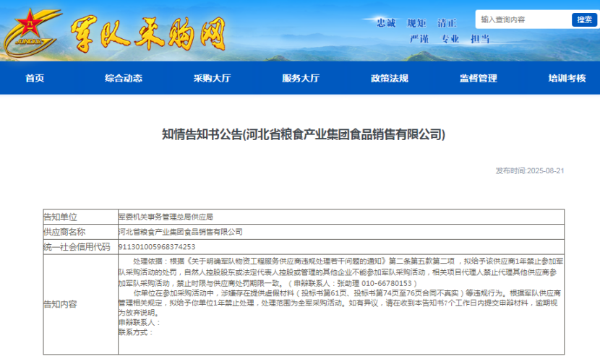Open the 综合动态 menu item
600x364 pixels.
[x=123, y=79]
